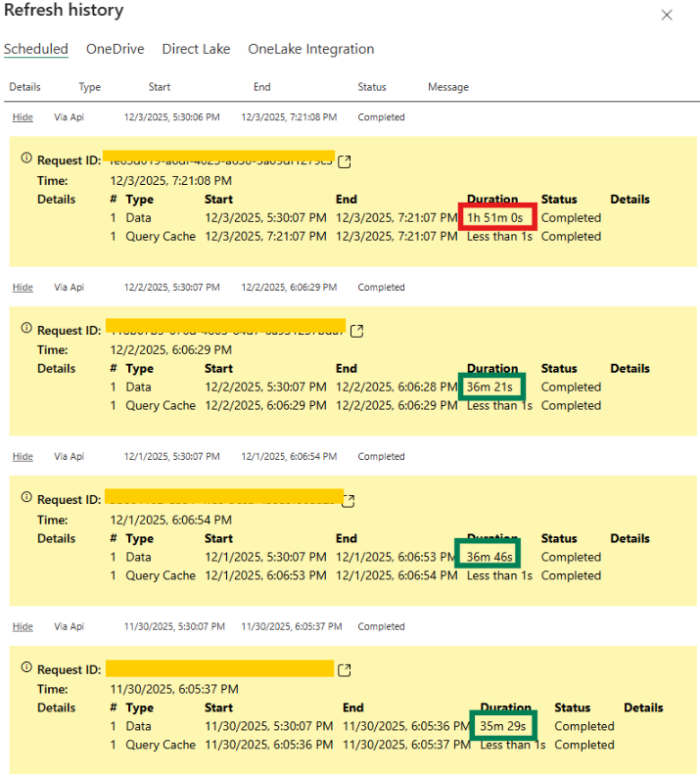The width and height of the screenshot is (700, 774).
Task: Hide details of the 11/30/2025 refresh
Action: [23, 626]
